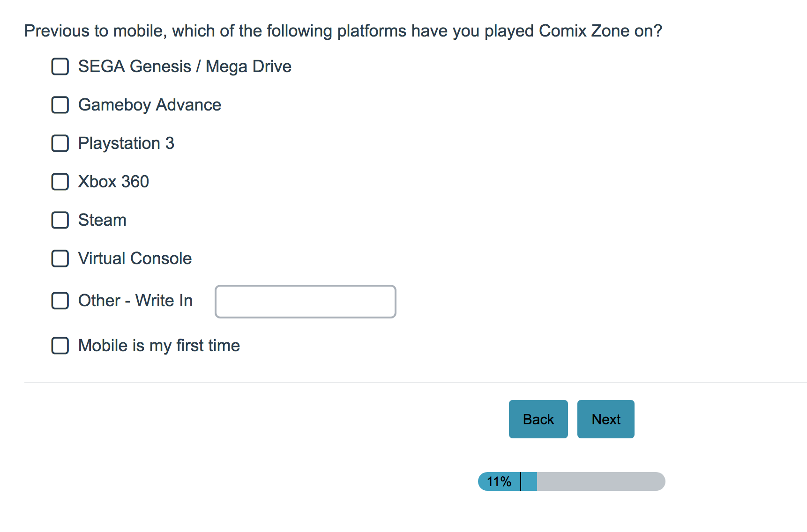The width and height of the screenshot is (807, 532).
Task: Click the 11% progress label
Action: coord(499,481)
